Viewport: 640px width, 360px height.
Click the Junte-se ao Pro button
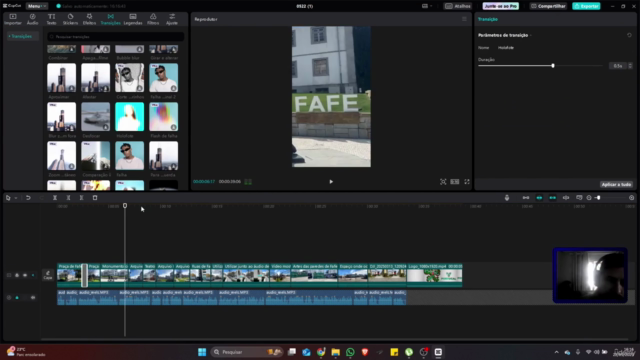(x=501, y=6)
